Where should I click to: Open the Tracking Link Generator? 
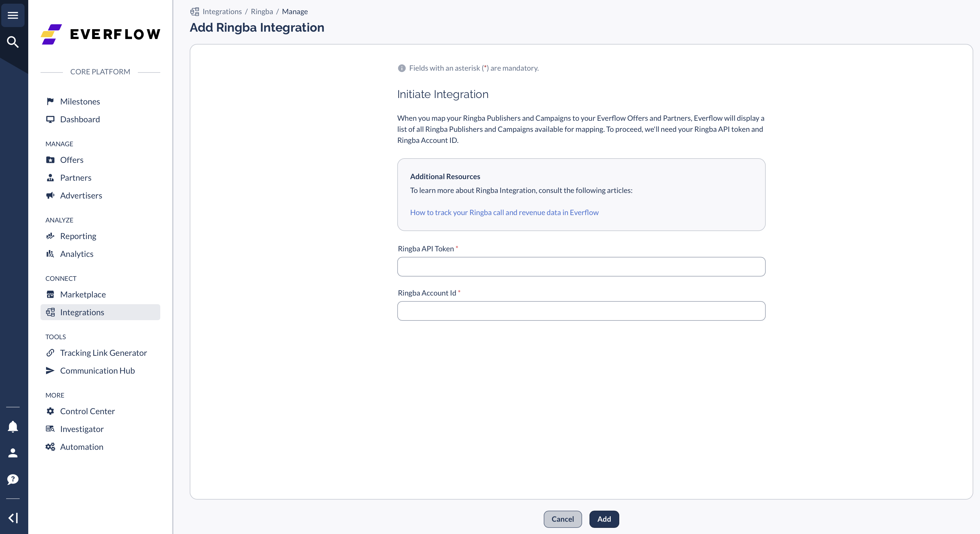pyautogui.click(x=103, y=353)
